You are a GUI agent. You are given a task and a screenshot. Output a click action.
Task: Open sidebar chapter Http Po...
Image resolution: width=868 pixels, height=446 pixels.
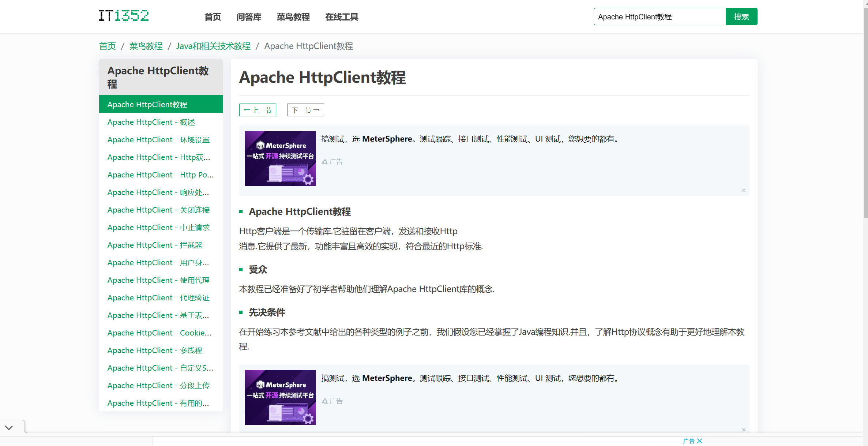tap(161, 175)
